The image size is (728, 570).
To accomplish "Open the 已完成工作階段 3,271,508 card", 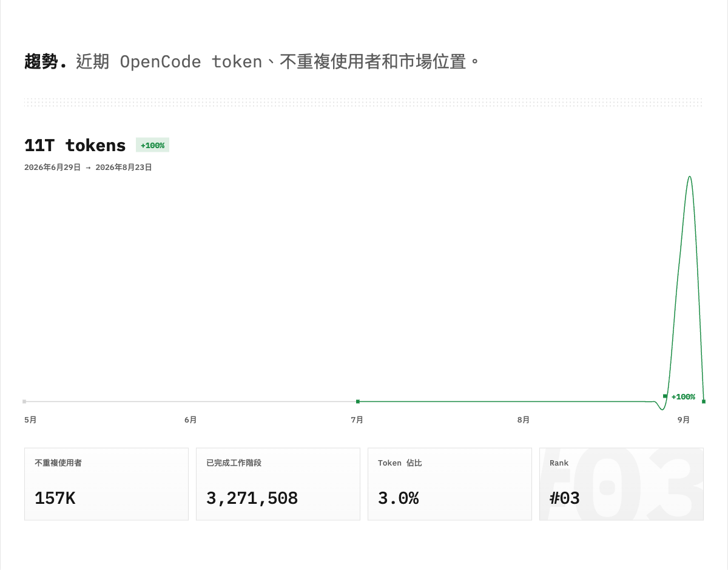I will [x=278, y=484].
